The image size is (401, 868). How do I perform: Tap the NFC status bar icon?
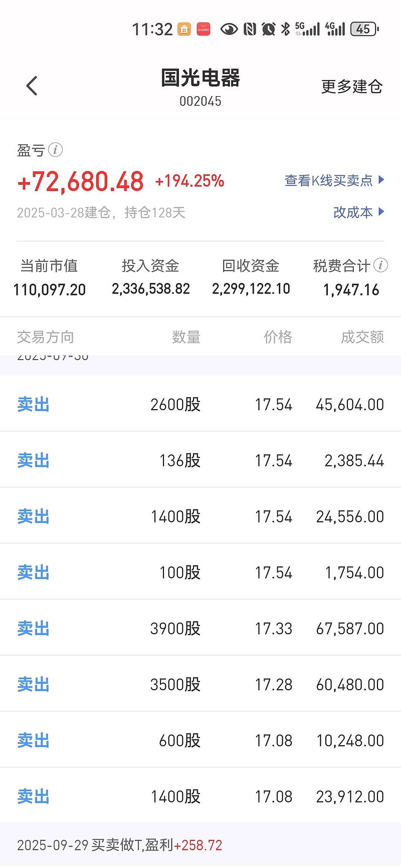(250, 30)
